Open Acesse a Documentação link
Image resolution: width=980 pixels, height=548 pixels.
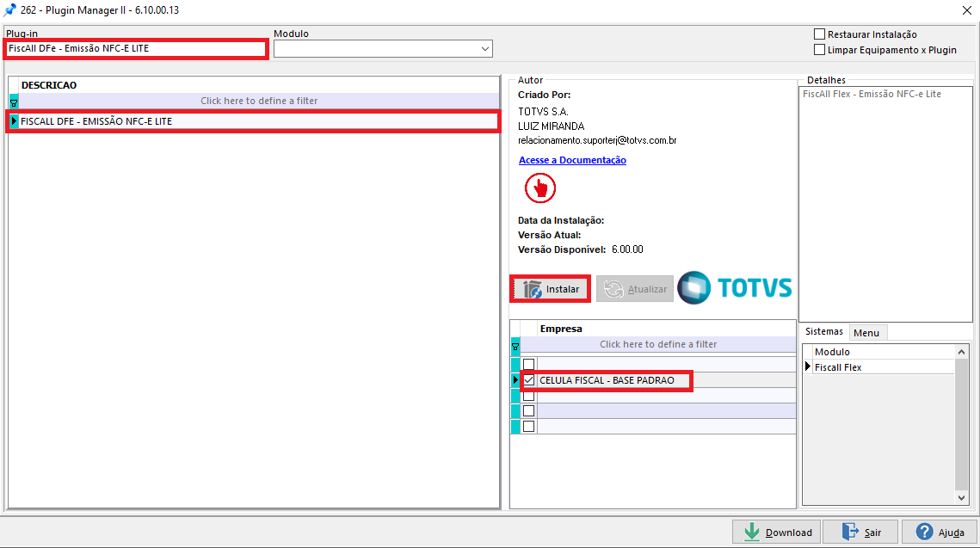click(x=572, y=160)
